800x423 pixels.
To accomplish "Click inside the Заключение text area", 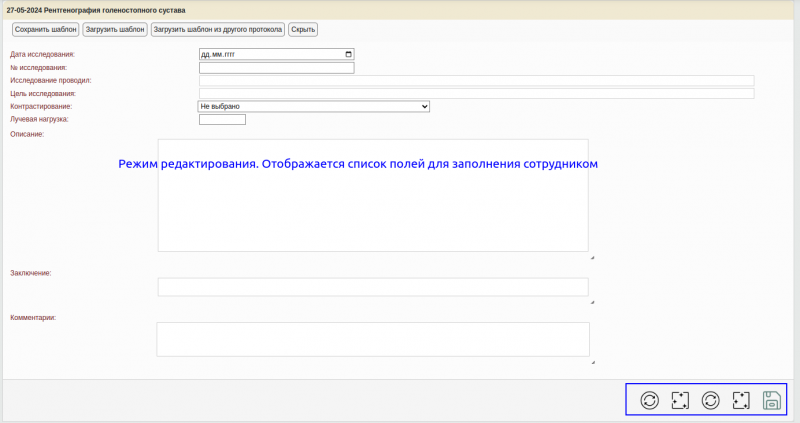I will click(372, 287).
